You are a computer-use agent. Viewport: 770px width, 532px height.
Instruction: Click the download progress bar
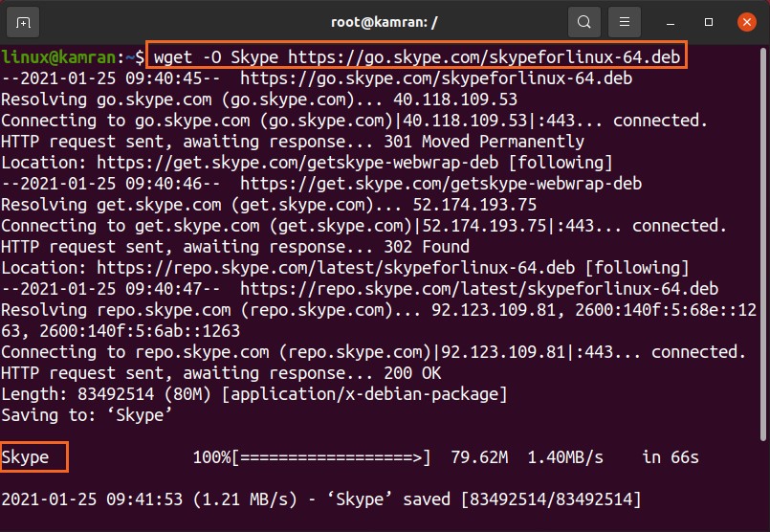331,457
